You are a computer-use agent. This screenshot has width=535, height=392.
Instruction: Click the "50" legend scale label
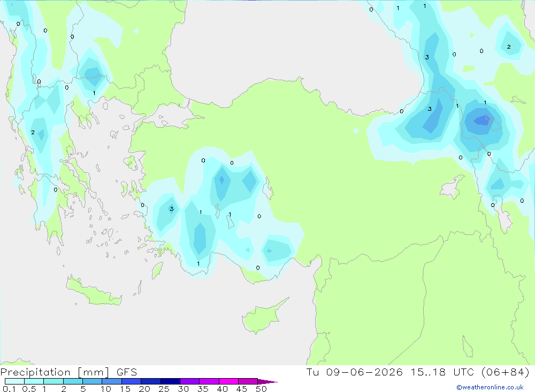pos(261,389)
